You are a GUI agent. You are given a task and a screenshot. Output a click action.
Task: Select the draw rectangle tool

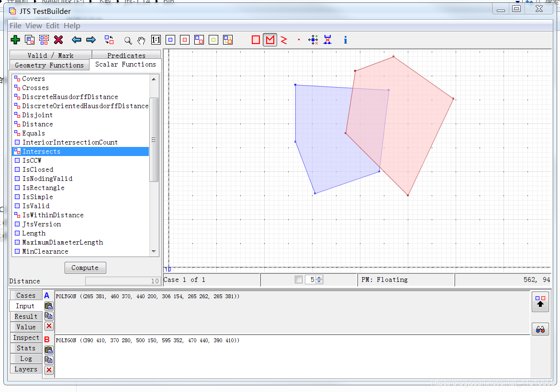256,40
